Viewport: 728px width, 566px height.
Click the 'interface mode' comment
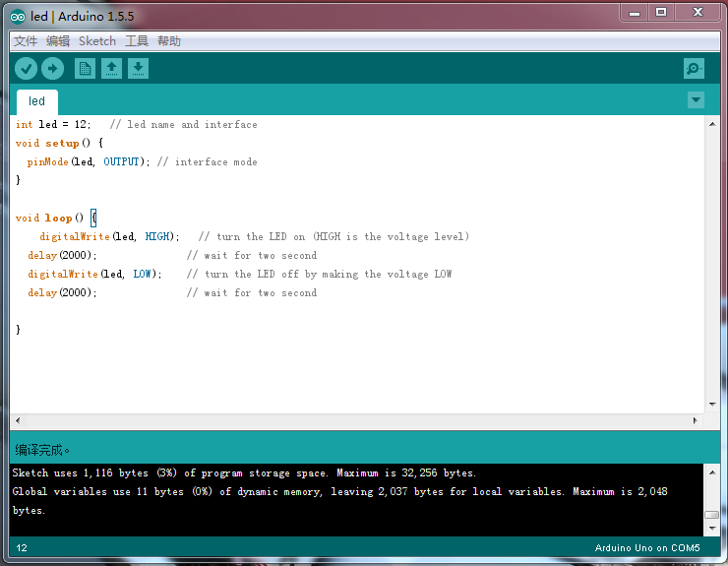(x=207, y=161)
